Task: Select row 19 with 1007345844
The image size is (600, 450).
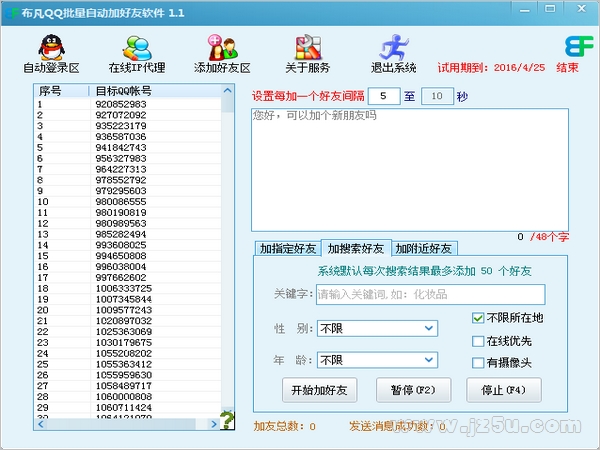Action: click(x=128, y=299)
